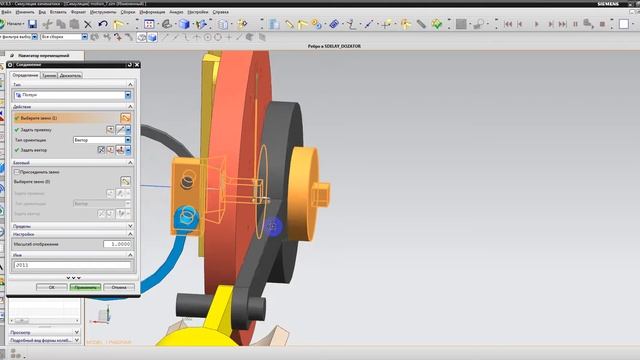Open the joint type dropdown
640x360 pixels.
pyautogui.click(x=128, y=95)
